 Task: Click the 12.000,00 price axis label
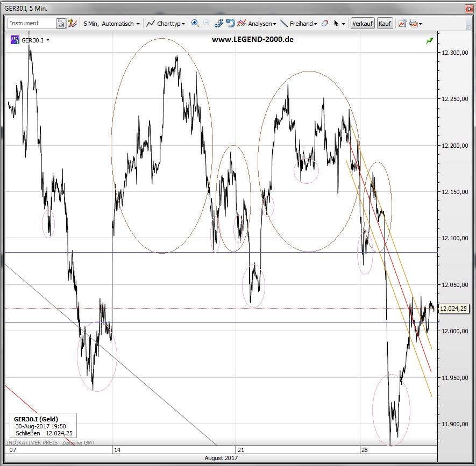[x=454, y=331]
